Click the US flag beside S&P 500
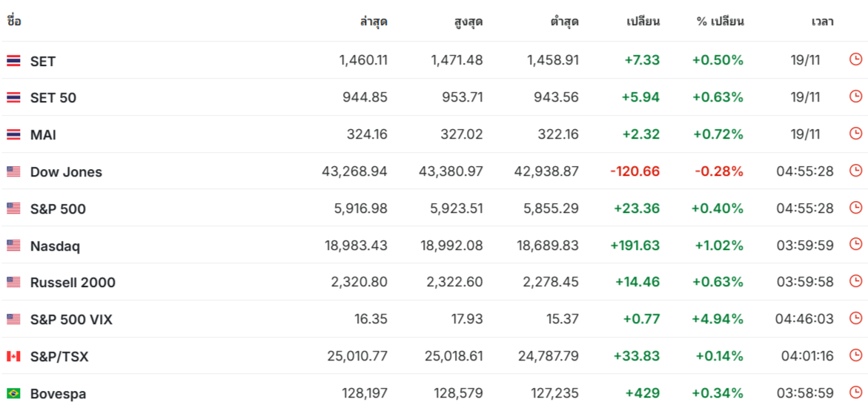868x408 pixels. pos(13,208)
